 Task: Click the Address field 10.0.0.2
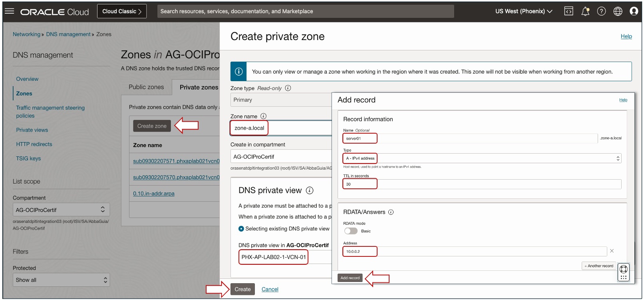pos(475,251)
